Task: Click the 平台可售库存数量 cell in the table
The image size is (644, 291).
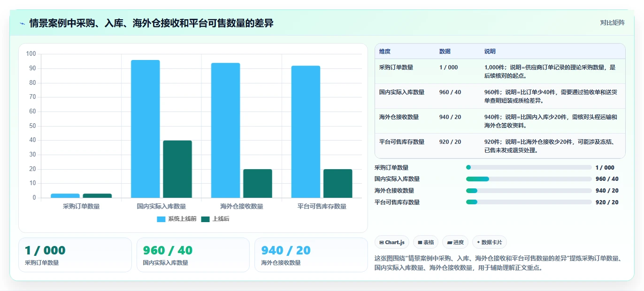Action: [x=402, y=142]
